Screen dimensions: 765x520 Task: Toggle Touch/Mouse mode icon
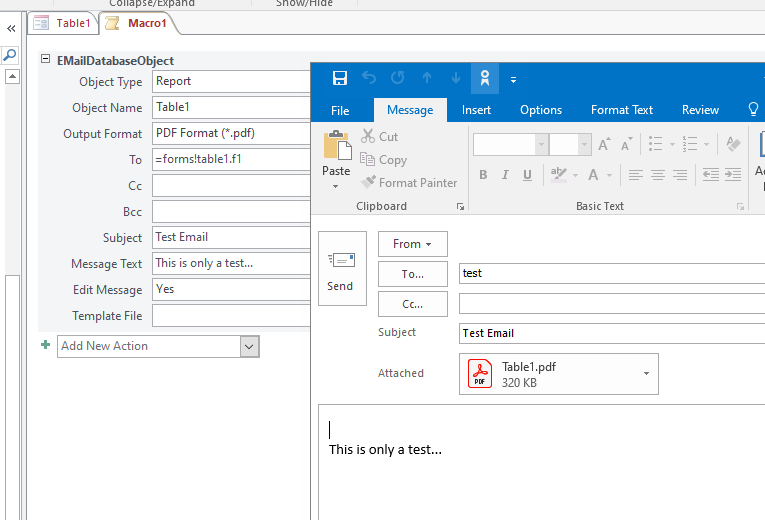tap(484, 78)
